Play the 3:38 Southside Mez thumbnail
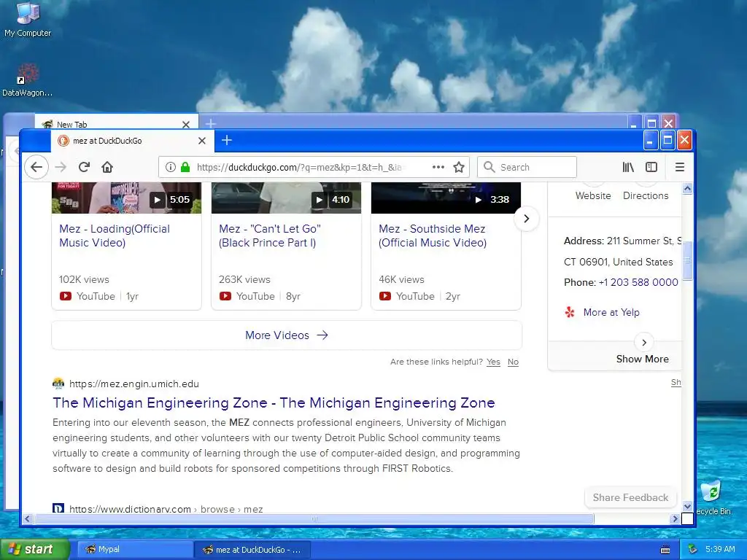 tap(446, 198)
